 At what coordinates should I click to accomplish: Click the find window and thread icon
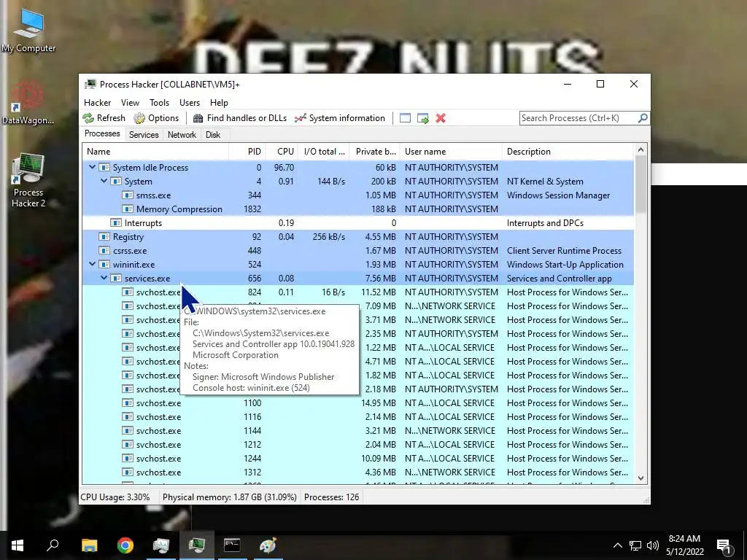422,118
